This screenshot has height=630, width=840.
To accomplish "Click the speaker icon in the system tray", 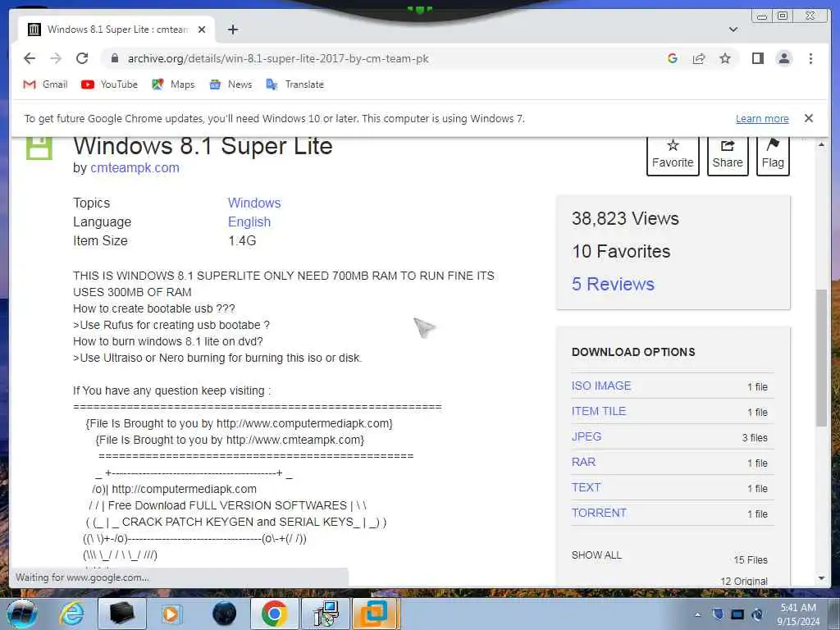I will coord(757,614).
